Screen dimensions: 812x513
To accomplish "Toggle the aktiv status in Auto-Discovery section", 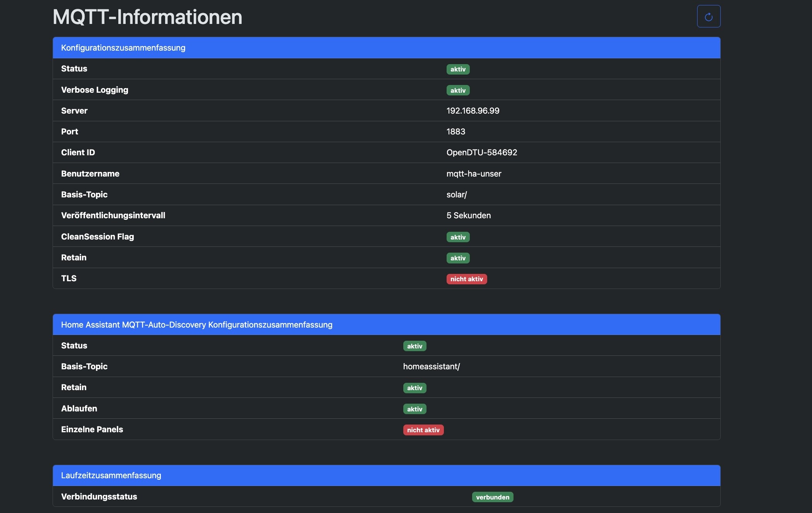I will coord(415,346).
